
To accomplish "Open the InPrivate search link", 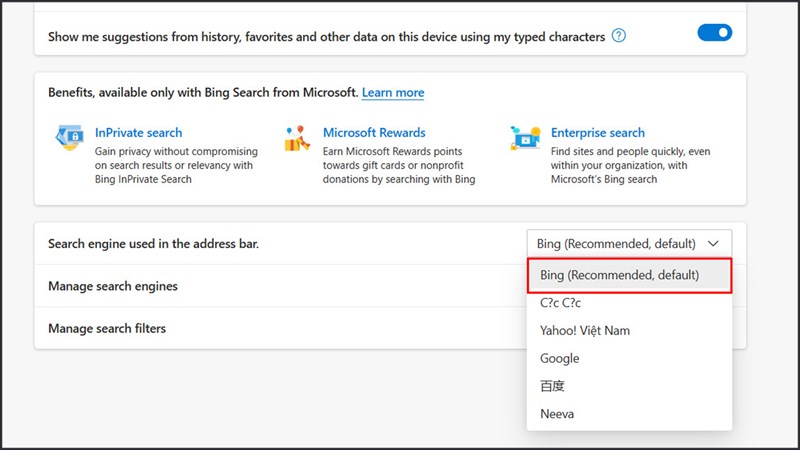I will click(x=138, y=132).
